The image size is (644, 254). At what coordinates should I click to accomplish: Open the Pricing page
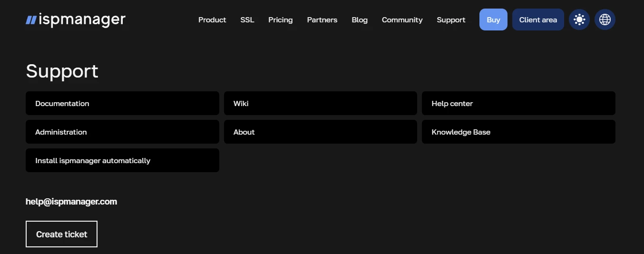point(281,20)
